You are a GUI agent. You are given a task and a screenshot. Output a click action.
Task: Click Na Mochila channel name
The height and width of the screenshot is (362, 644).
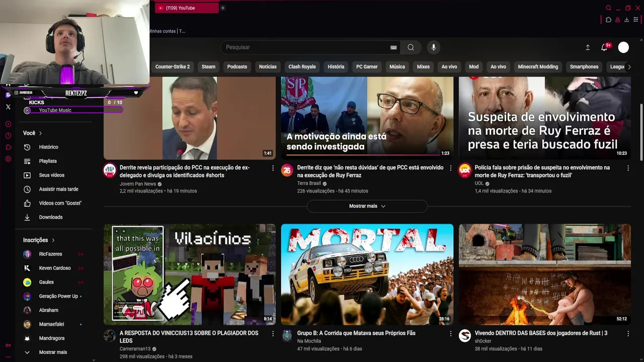[x=309, y=341]
